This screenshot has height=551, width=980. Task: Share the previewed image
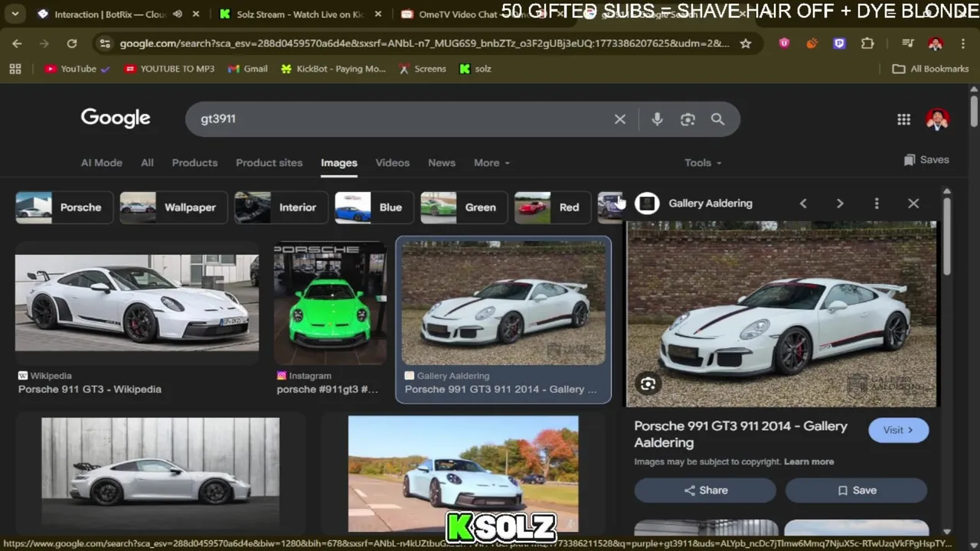click(x=705, y=491)
